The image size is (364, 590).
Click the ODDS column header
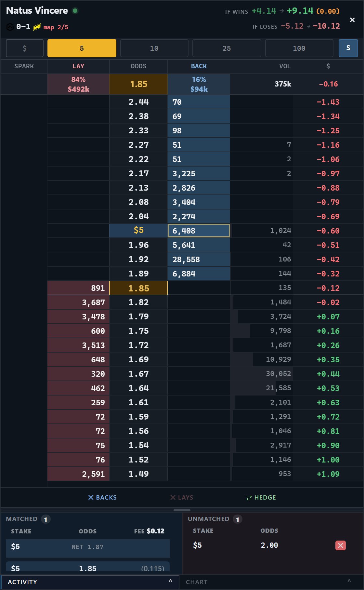pos(138,66)
